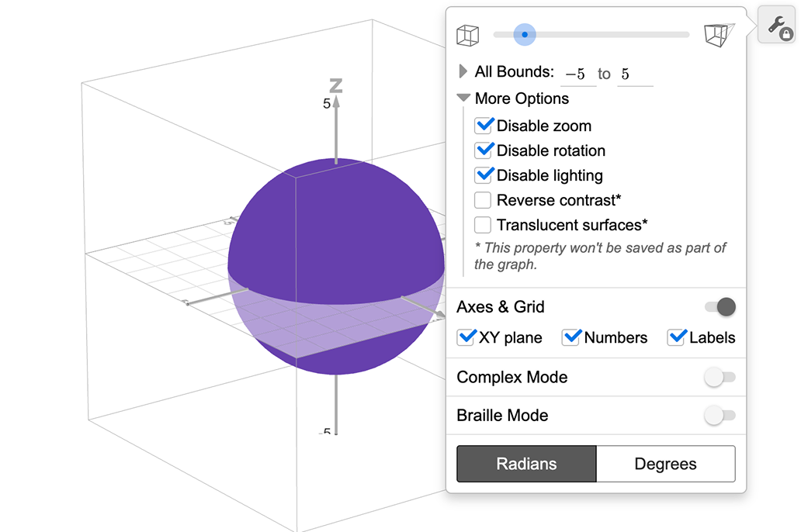
Task: Expand the All Bounds section
Action: 463,71
